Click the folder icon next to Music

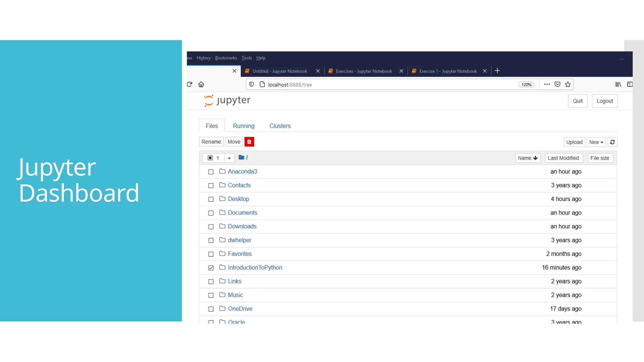222,295
